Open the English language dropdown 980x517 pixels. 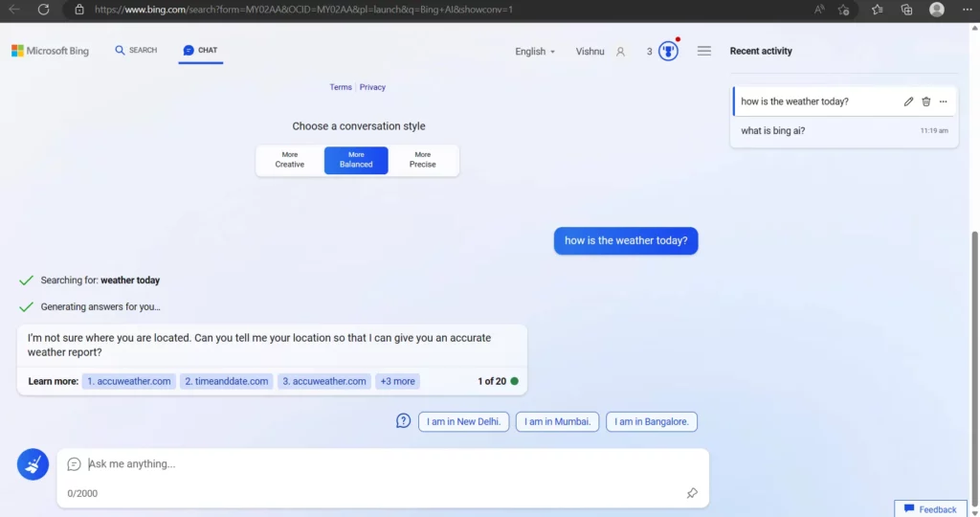pos(535,52)
